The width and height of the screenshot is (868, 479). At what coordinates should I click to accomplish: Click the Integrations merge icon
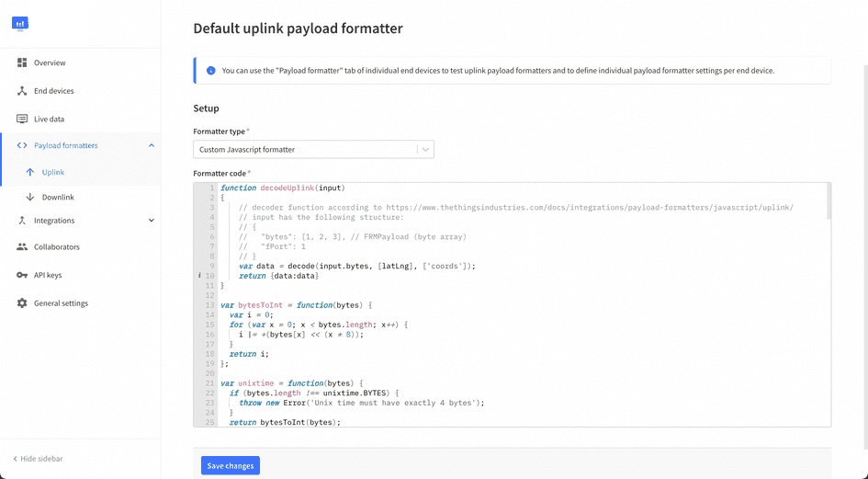(x=22, y=221)
